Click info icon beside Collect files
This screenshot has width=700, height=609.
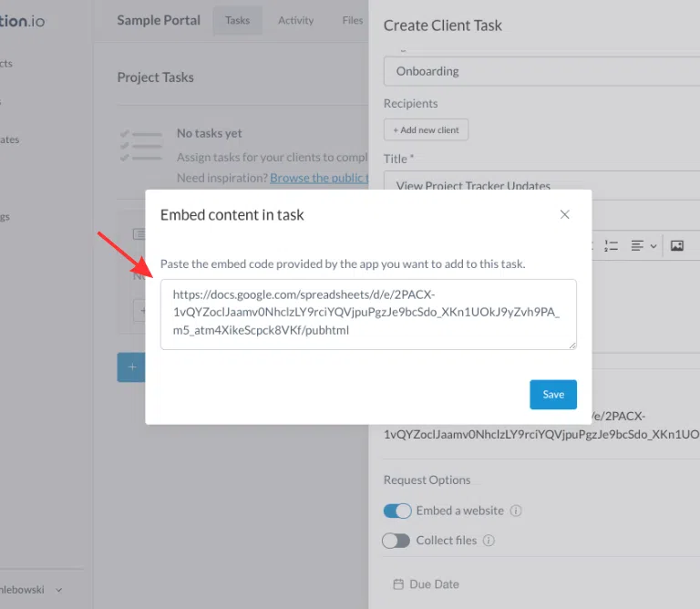pyautogui.click(x=489, y=541)
